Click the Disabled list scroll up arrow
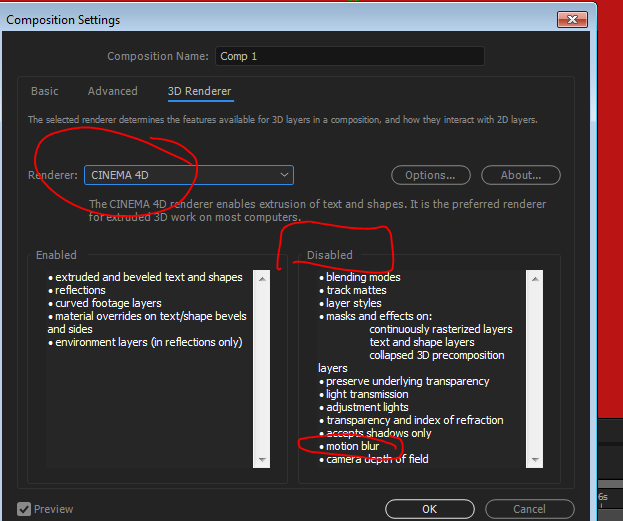This screenshot has height=521, width=623. pos(535,279)
